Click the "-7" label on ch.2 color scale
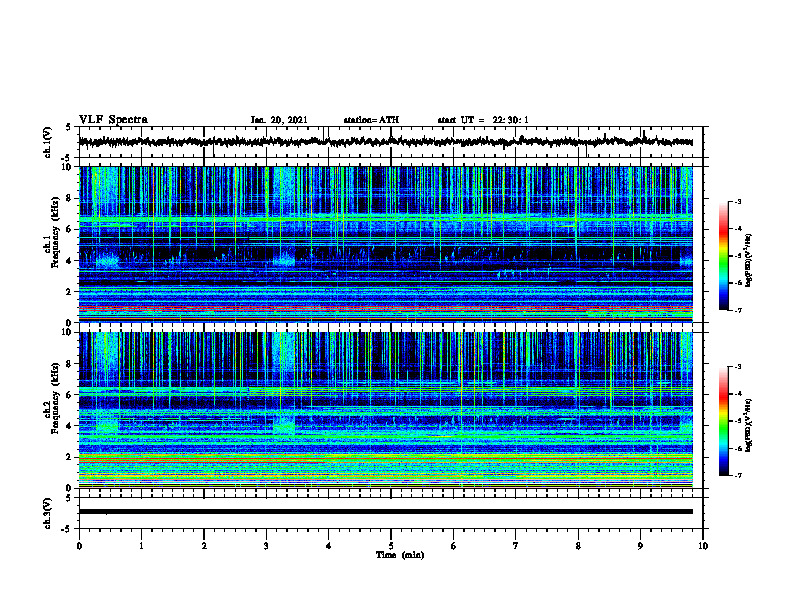This screenshot has width=792, height=612. point(738,475)
